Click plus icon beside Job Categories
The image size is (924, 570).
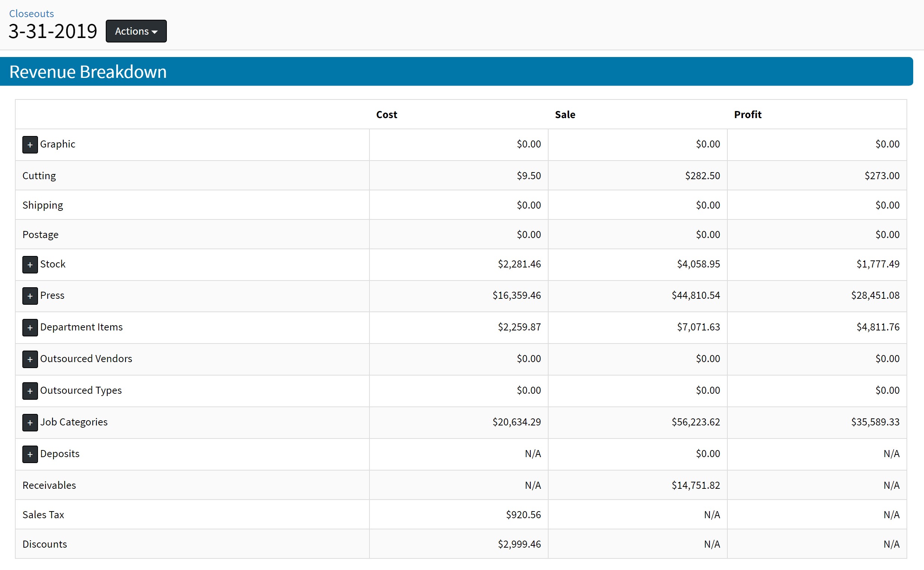[30, 422]
